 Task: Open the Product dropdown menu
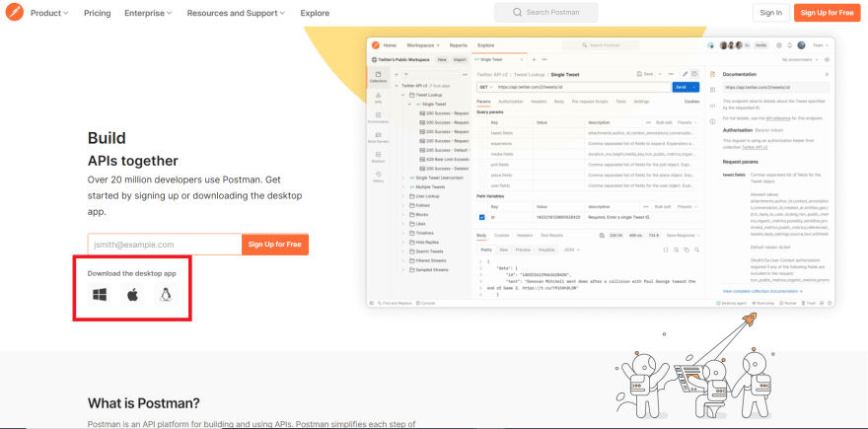point(49,13)
